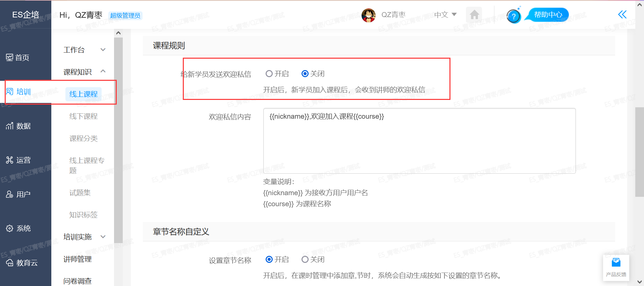The height and width of the screenshot is (286, 644).
Task: Collapse panel with double left arrow icon
Action: (622, 14)
